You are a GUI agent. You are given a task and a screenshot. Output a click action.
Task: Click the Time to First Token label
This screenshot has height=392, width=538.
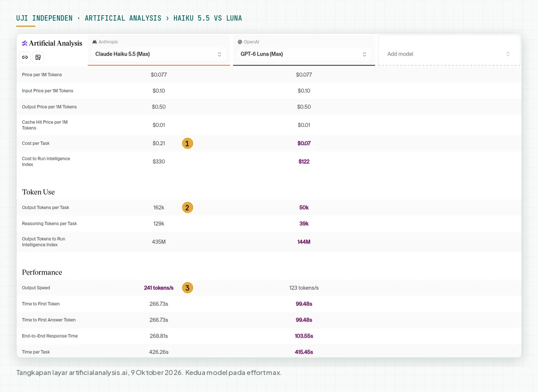tap(41, 304)
